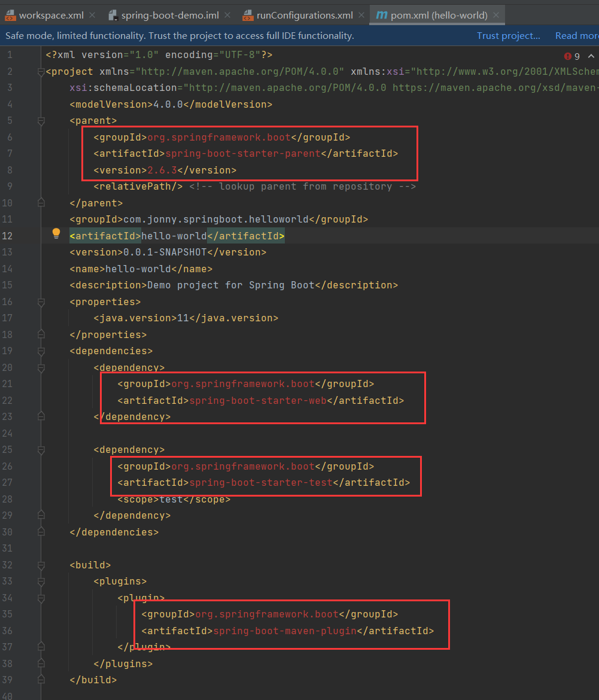This screenshot has height=700, width=599.
Task: Click the Maven icon on pom.xml tab
Action: pos(382,15)
